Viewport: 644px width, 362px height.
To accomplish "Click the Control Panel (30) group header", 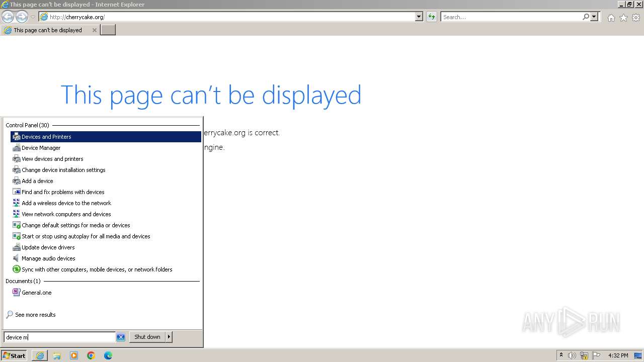I will (27, 125).
